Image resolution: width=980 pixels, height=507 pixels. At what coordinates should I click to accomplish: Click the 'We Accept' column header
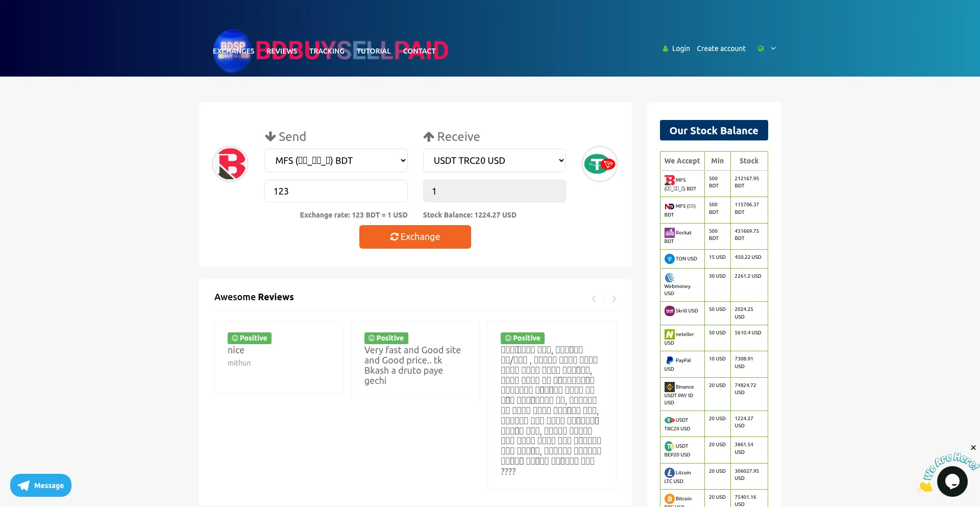pos(682,161)
